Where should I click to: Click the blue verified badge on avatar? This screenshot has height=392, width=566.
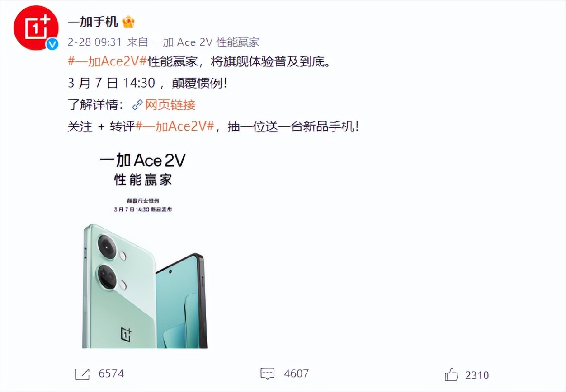(53, 44)
